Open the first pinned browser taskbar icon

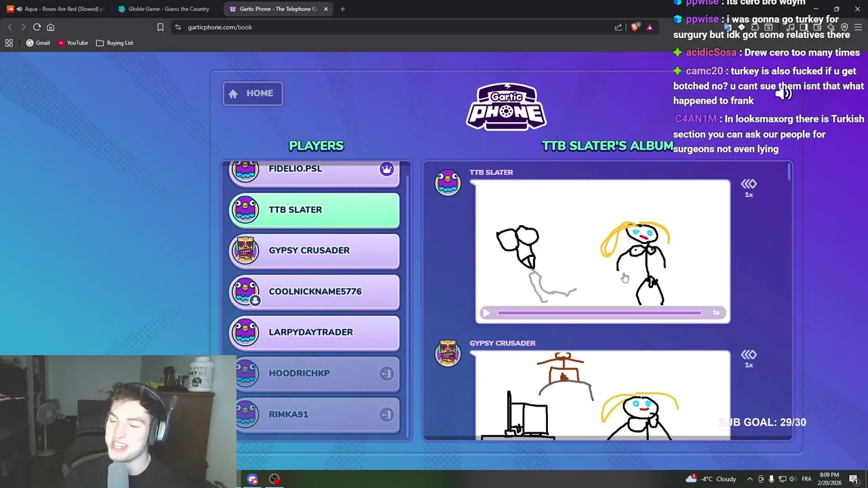(252, 479)
